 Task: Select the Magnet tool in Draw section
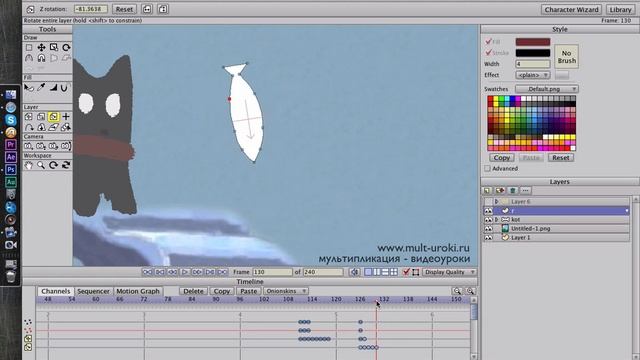pyautogui.click(x=41, y=58)
